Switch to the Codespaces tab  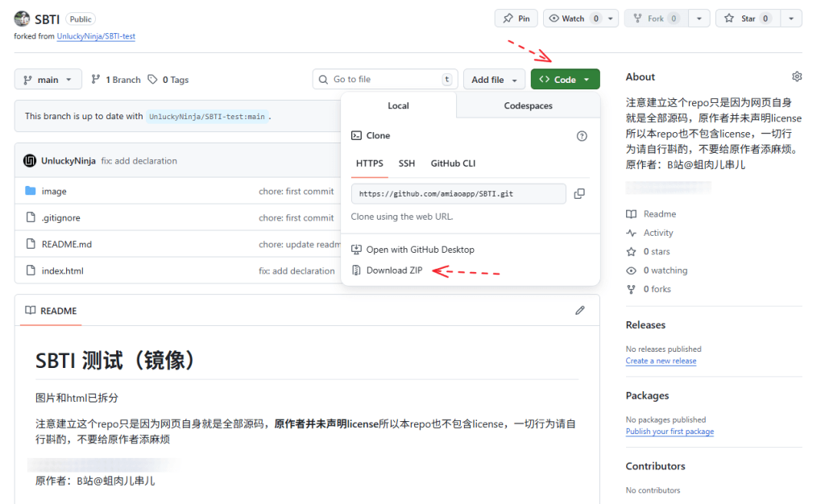(x=528, y=105)
